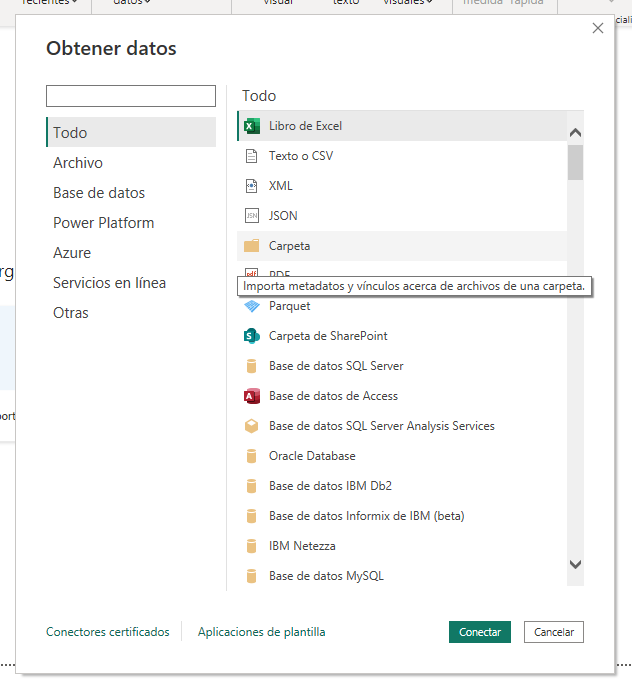This screenshot has width=632, height=690.
Task: Open Aplicaciones de plantilla link
Action: [x=261, y=632]
